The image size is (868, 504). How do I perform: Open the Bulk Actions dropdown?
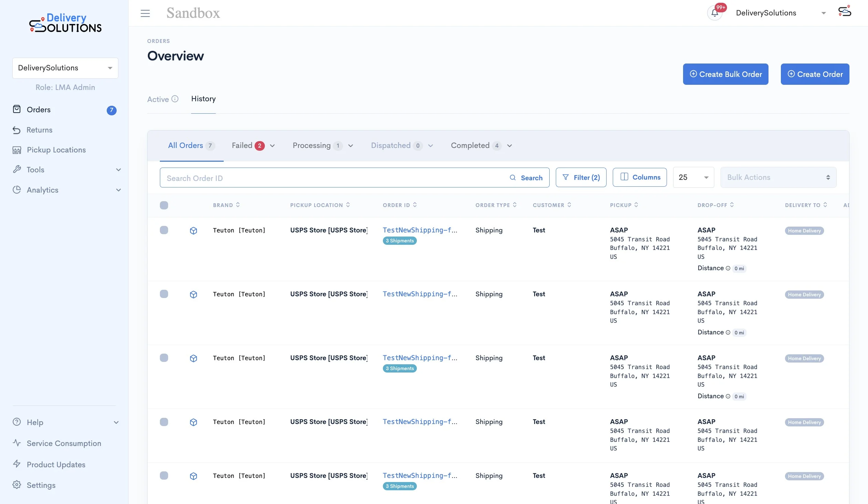coord(778,177)
